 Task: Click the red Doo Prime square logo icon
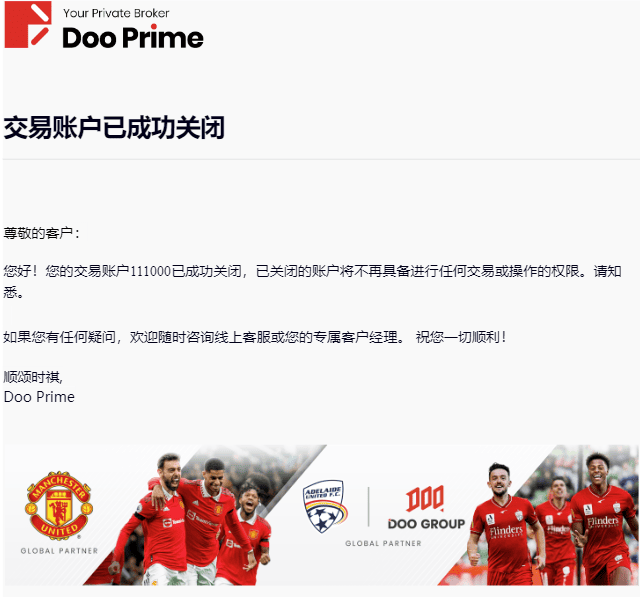[28, 24]
